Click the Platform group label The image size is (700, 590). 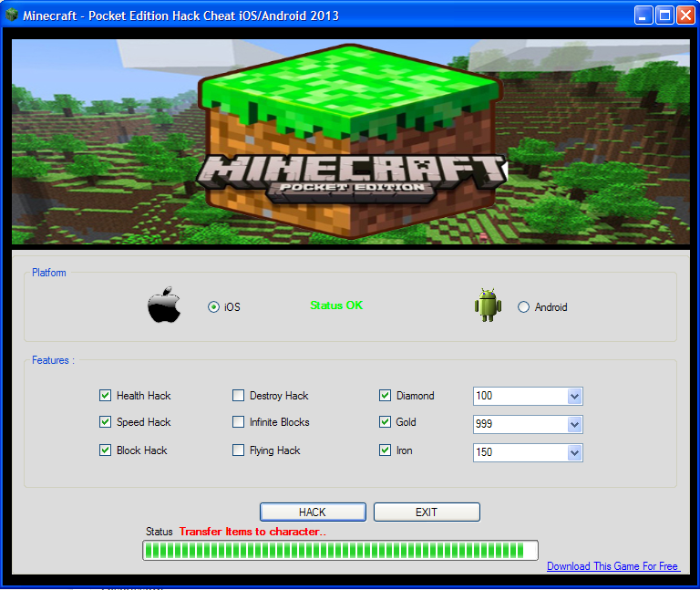tap(49, 273)
